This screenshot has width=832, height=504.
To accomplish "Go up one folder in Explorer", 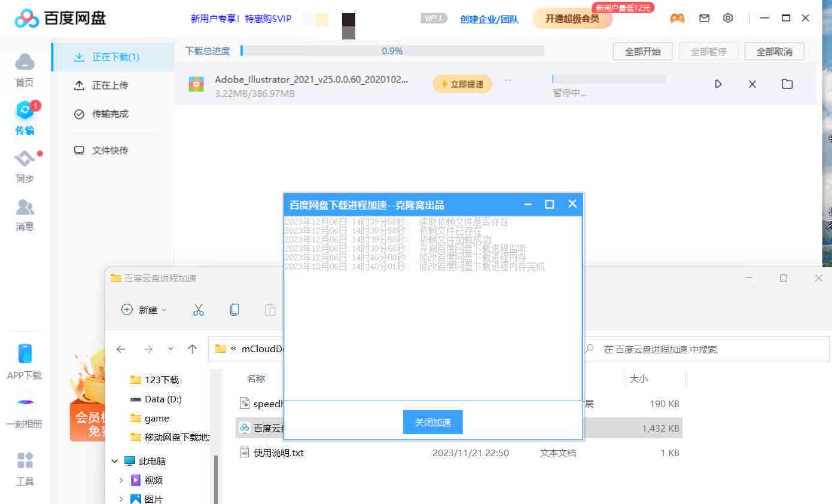I will pos(192,349).
